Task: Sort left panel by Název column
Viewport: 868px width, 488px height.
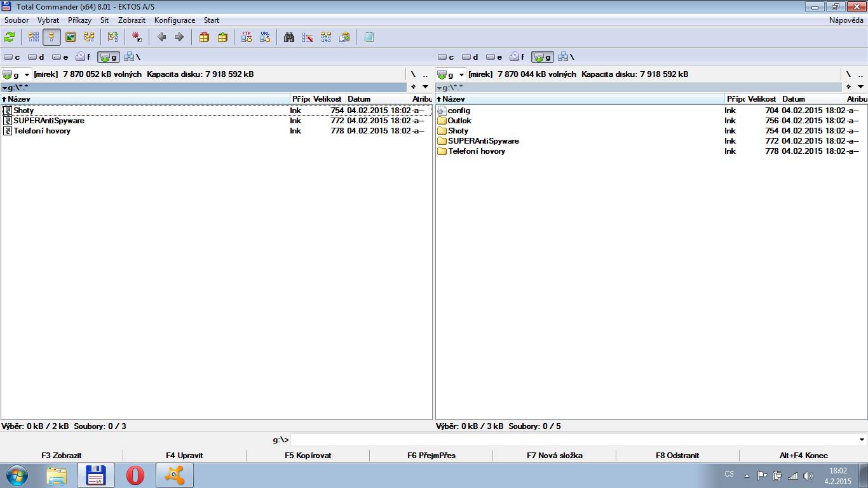Action: [x=146, y=99]
